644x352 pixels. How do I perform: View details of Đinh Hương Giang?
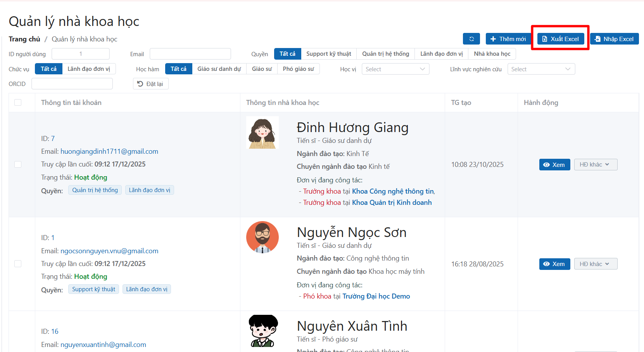[x=554, y=165]
